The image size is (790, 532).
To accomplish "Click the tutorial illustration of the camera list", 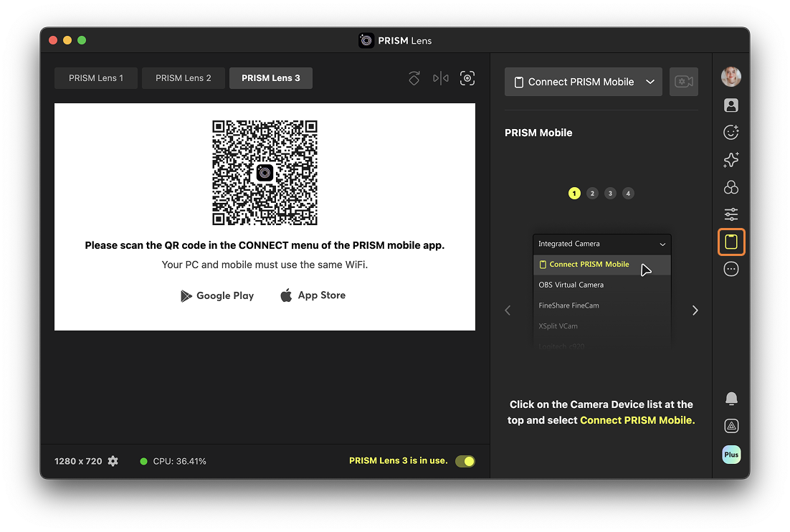I will click(x=602, y=290).
